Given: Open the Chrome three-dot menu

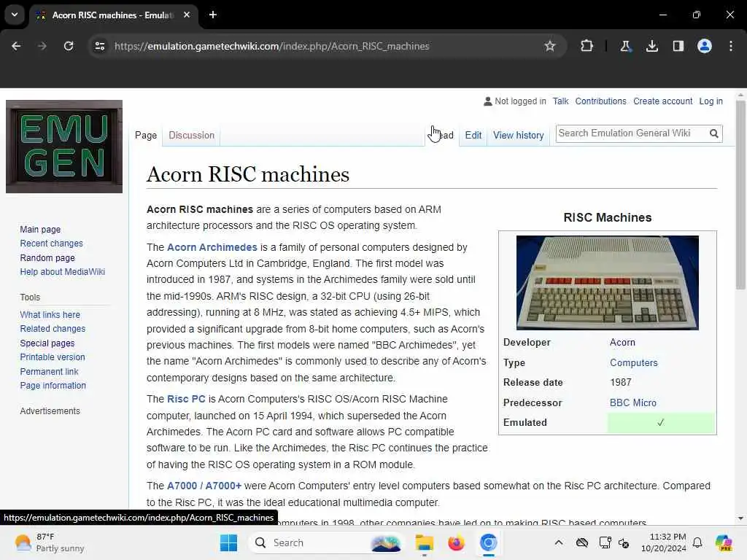Looking at the screenshot, I should (x=731, y=46).
